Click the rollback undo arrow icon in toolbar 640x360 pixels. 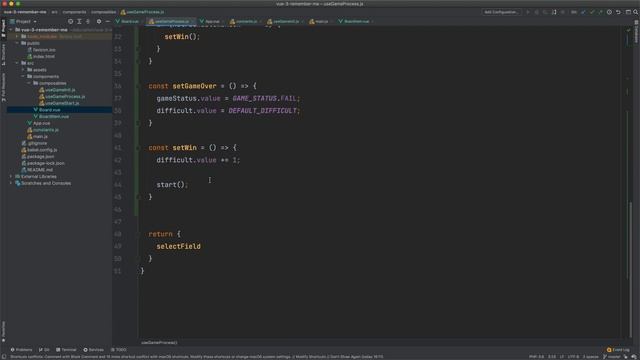tap(618, 12)
